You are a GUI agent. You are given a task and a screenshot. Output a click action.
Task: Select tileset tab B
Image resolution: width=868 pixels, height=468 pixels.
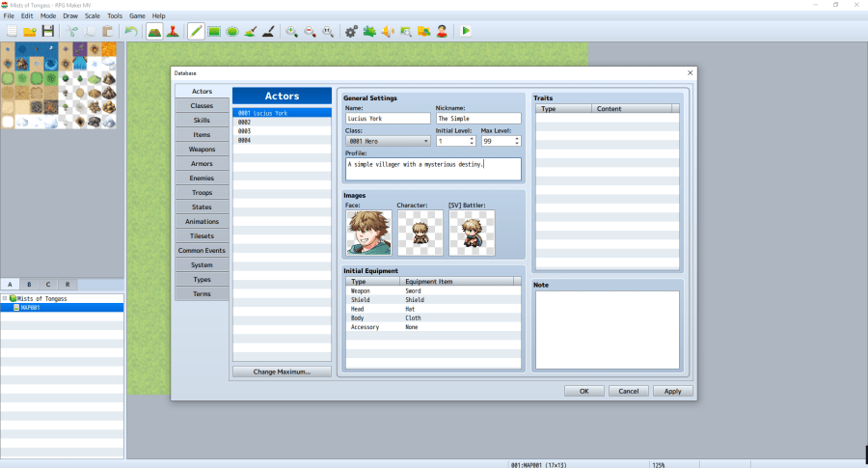coord(29,285)
